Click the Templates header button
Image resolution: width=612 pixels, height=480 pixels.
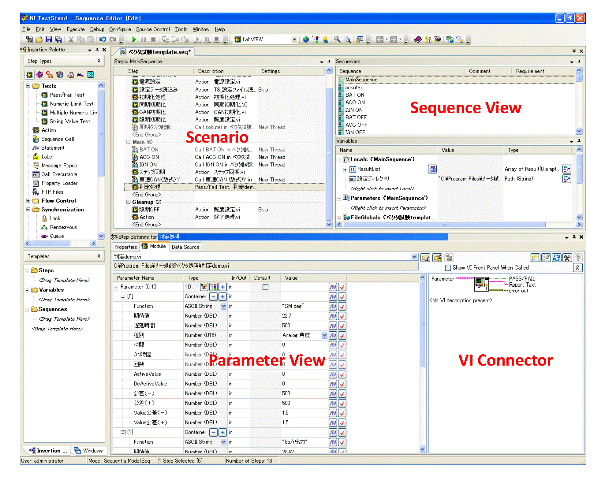coord(63,256)
